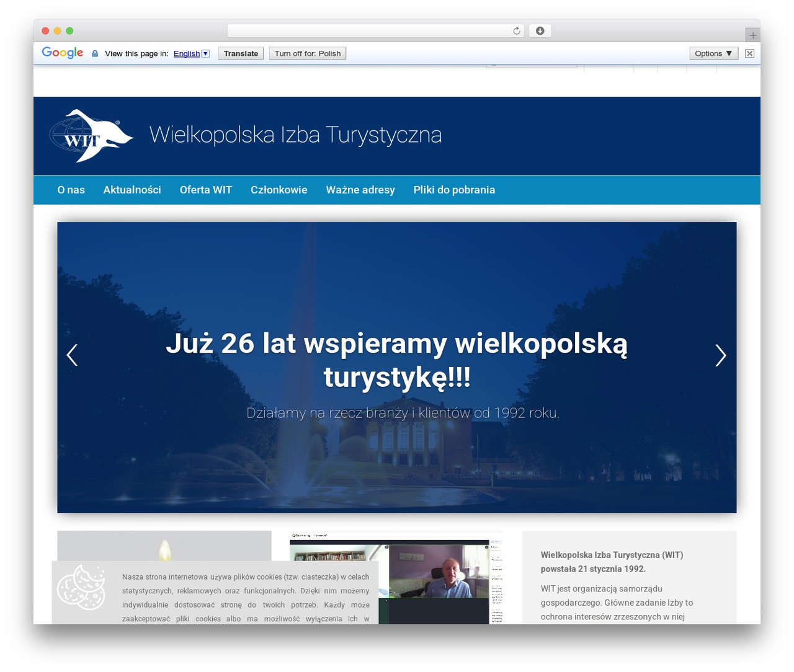794x672 pixels.
Task: Open the Członkowie menu item
Action: (279, 190)
